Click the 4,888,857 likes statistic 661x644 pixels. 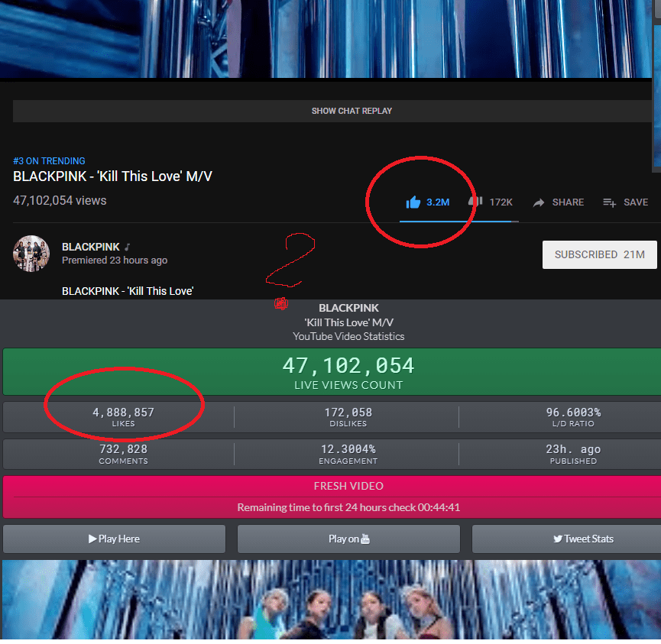click(x=124, y=416)
